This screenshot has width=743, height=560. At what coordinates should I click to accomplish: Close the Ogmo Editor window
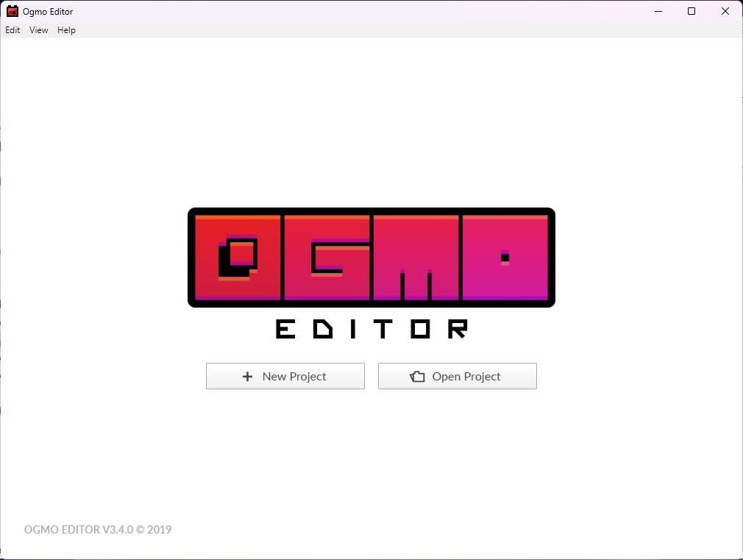(725, 11)
